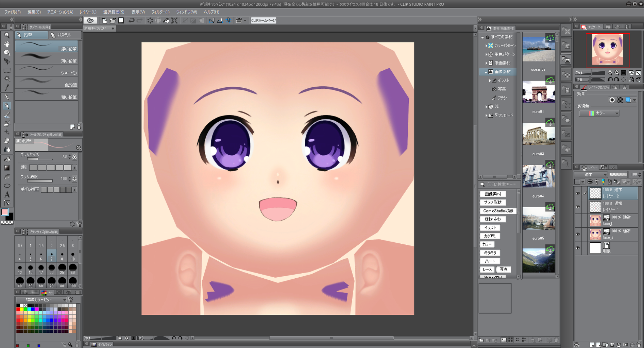Open the ファイル(F) menu
Viewport: 644px width, 348px height.
pyautogui.click(x=13, y=12)
